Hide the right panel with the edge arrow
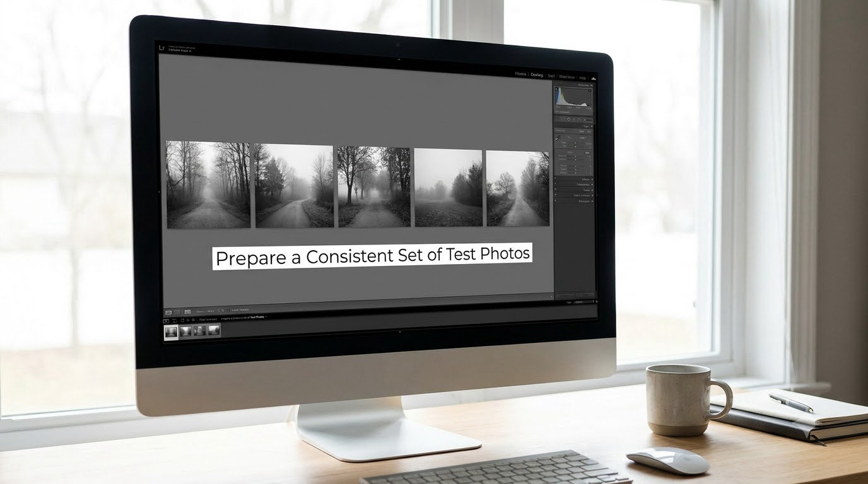Image resolution: width=868 pixels, height=484 pixels. point(597,195)
